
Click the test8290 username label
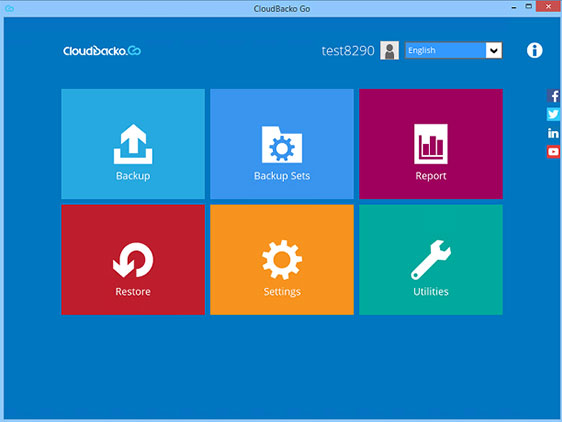(348, 51)
